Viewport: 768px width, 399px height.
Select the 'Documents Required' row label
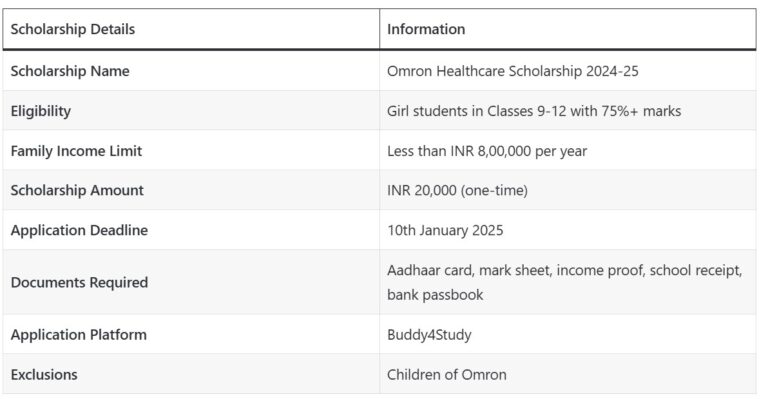coord(79,282)
